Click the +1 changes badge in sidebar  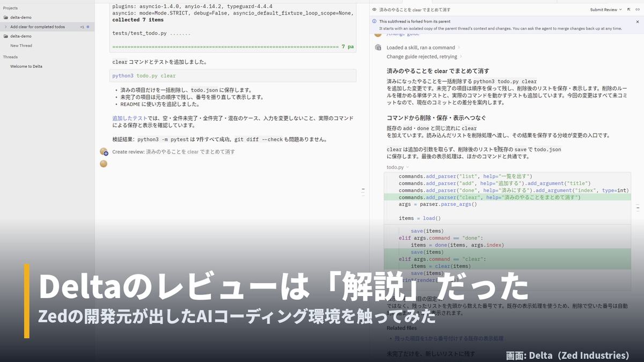(x=82, y=27)
